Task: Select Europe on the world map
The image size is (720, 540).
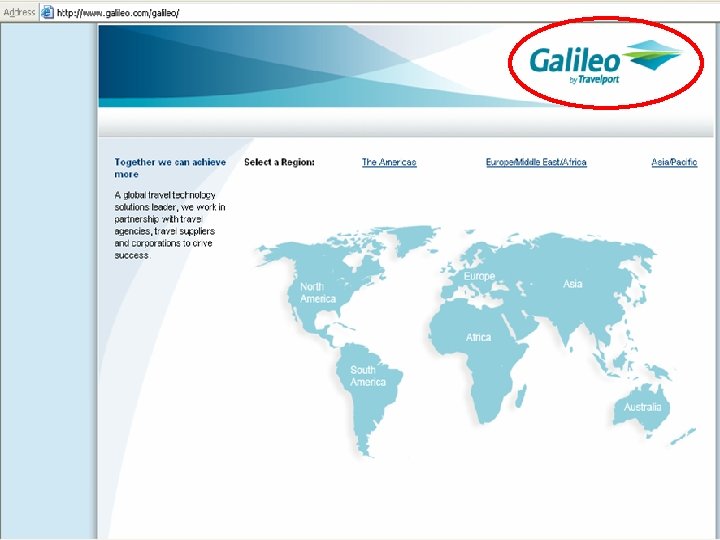Action: (x=479, y=276)
